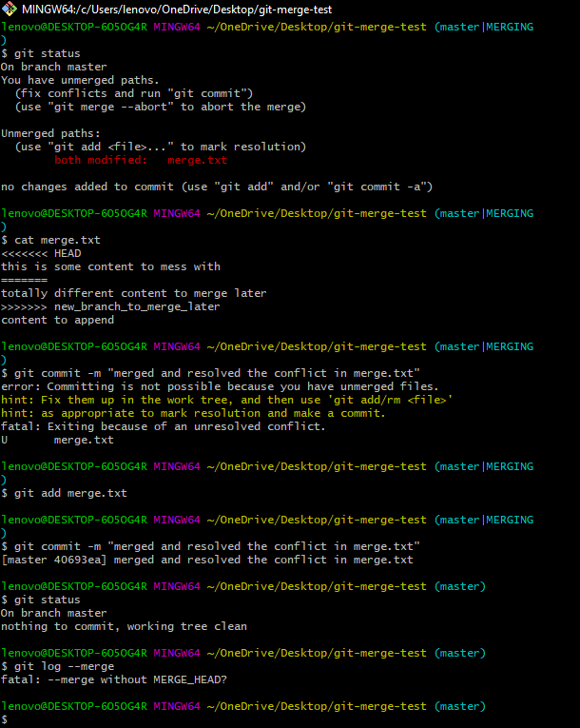Click the "U merge.txt" unmerged file line
This screenshot has width=580, height=728.
(x=58, y=440)
